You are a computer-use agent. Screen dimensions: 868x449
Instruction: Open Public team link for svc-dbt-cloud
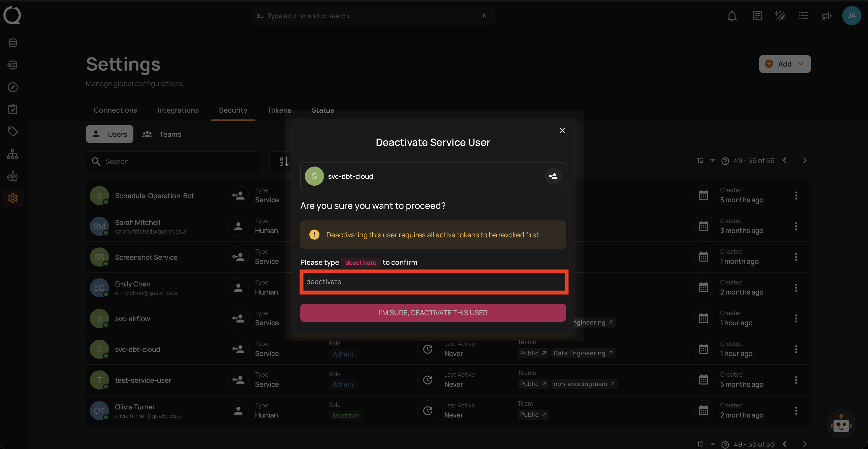(x=533, y=353)
